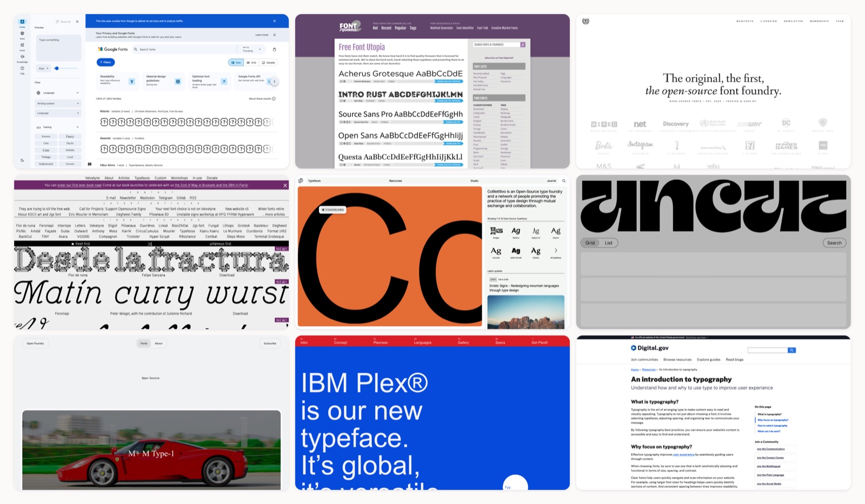Image resolution: width=865 pixels, height=504 pixels.
Task: Toggle the Cute feeling filter chip
Action: (46, 150)
